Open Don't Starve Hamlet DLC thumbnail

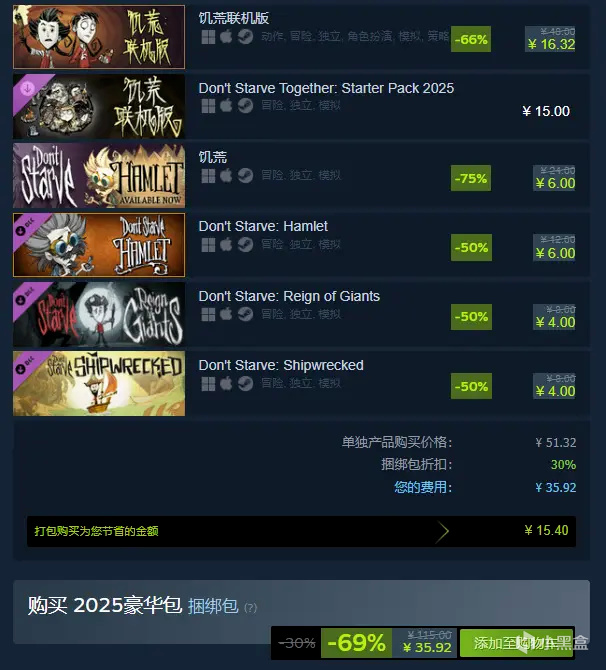click(99, 245)
